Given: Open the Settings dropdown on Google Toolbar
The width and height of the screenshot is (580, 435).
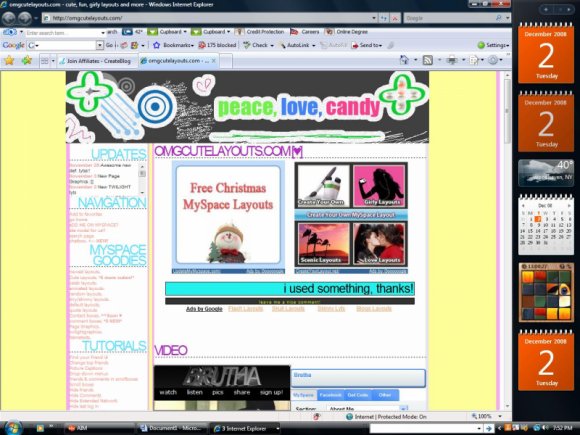Looking at the screenshot, I should click(493, 45).
